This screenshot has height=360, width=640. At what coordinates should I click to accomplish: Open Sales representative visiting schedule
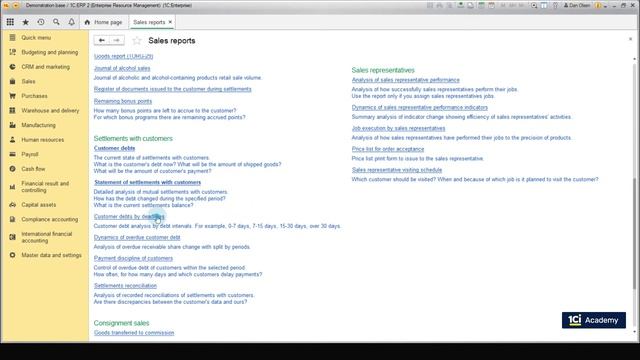click(397, 170)
